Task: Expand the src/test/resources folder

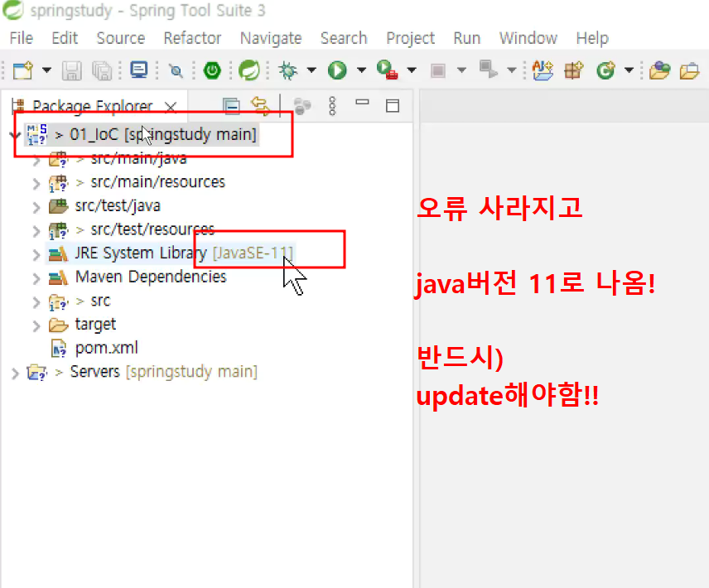Action: point(36,231)
